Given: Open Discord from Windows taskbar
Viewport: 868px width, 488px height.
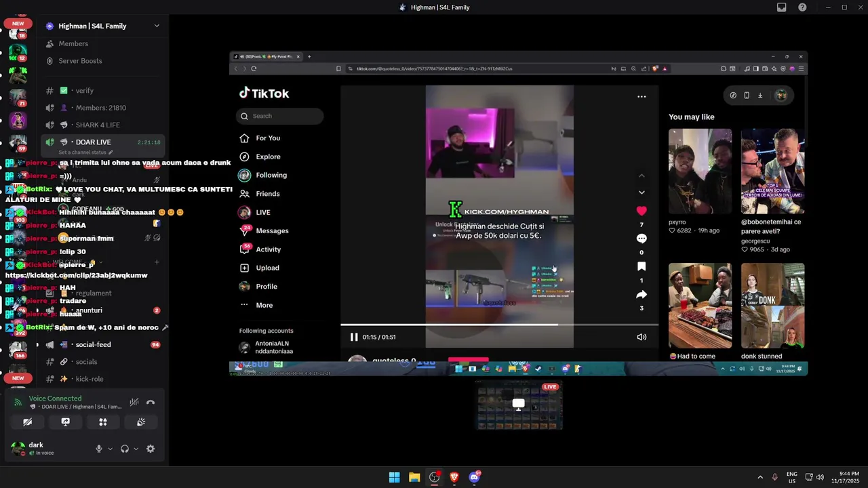Looking at the screenshot, I should point(475,477).
